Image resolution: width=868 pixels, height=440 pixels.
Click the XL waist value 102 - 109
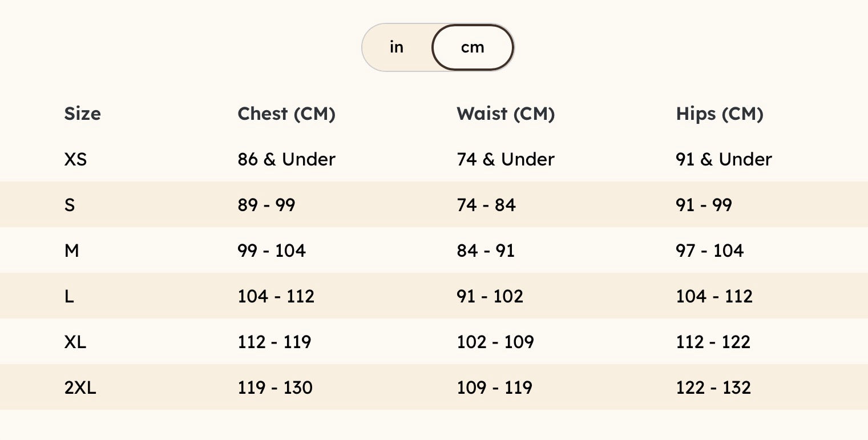[x=495, y=342]
